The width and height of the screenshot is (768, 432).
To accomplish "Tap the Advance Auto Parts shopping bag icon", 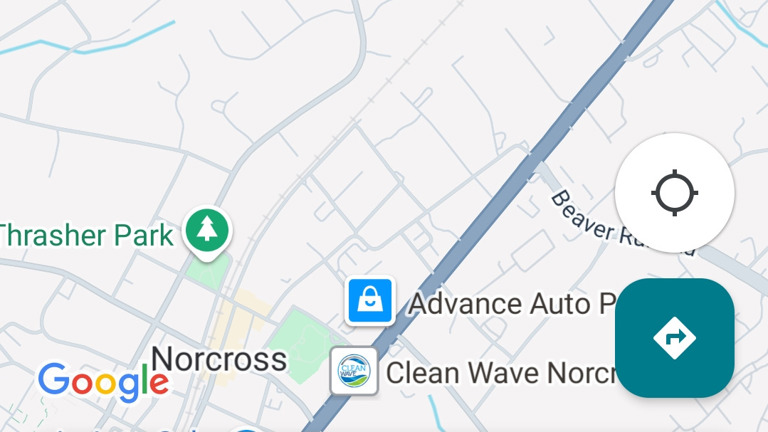I will 370,301.
